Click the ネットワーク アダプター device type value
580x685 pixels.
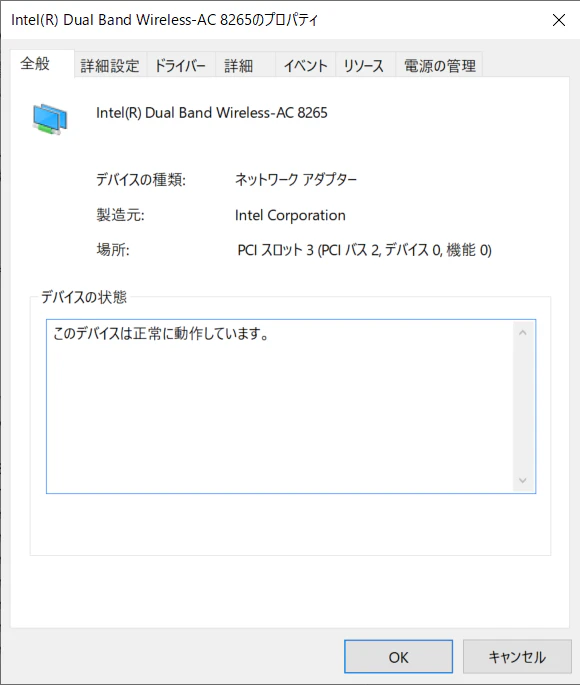296,179
